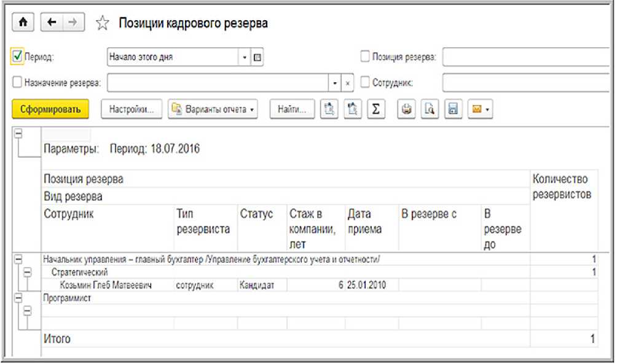Viewport: 617px width, 364px height.
Task: Collapse the empty subgroup under Программист
Action: [x=27, y=311]
